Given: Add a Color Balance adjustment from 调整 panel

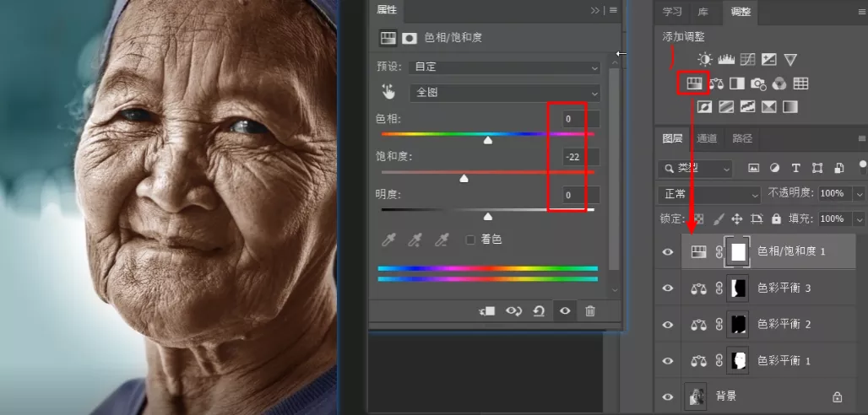Looking at the screenshot, I should [x=716, y=84].
